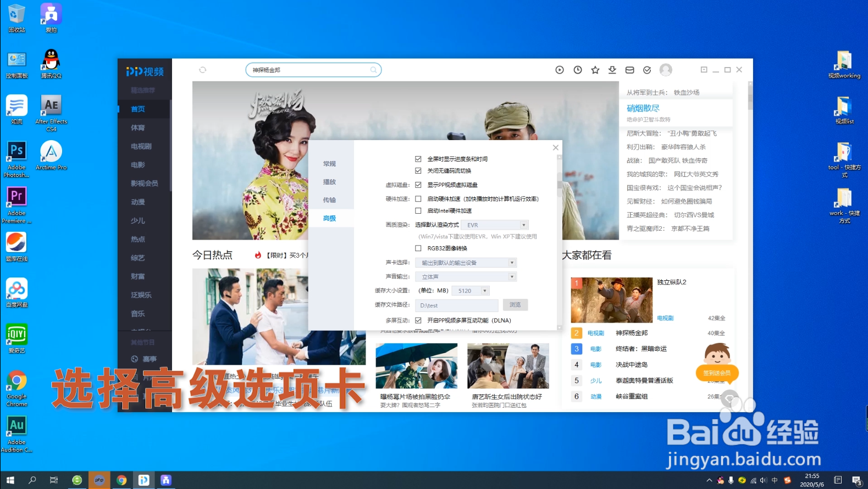Image resolution: width=868 pixels, height=489 pixels.
Task: Open 爱奇艺 desktop icon
Action: [x=16, y=338]
